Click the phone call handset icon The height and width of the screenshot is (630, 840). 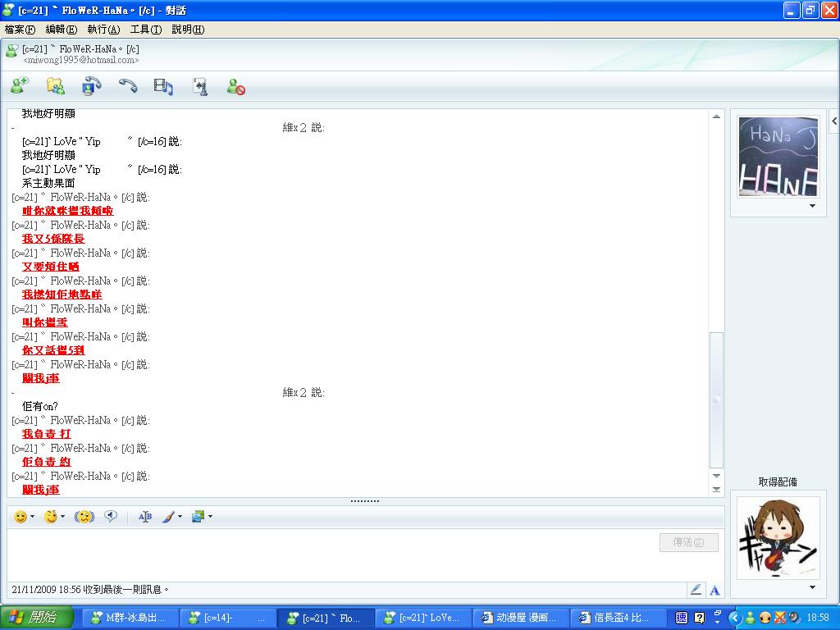(x=127, y=85)
